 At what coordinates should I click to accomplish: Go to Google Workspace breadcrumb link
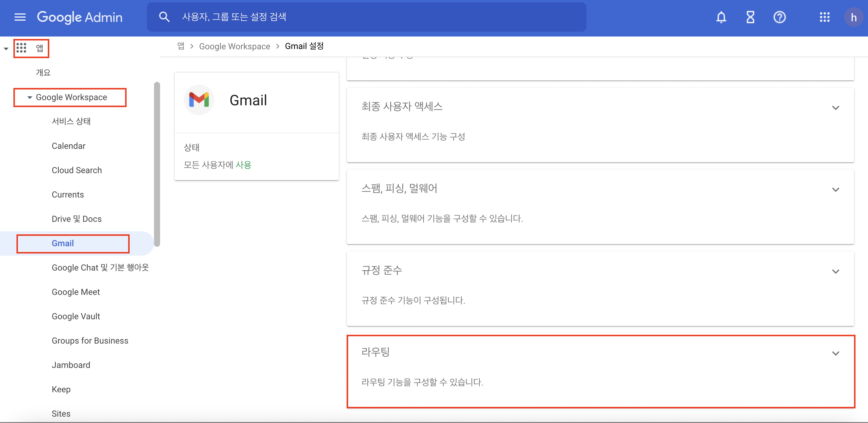pos(235,46)
